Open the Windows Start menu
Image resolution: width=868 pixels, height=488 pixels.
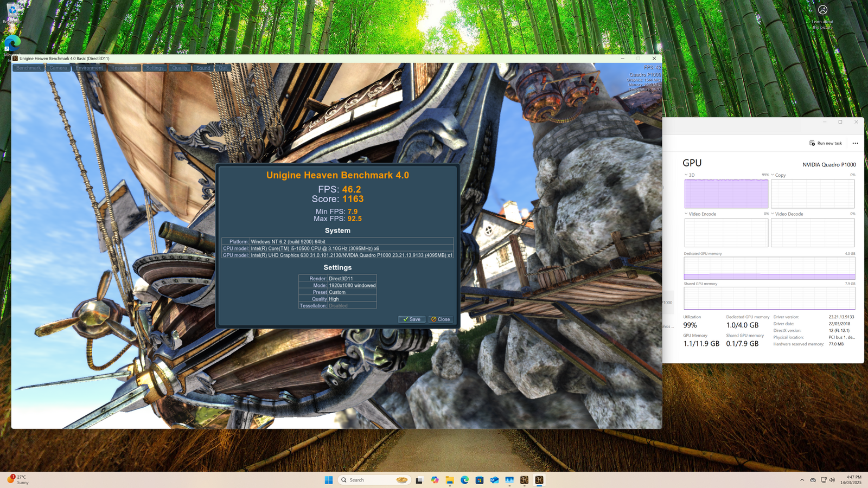point(329,480)
